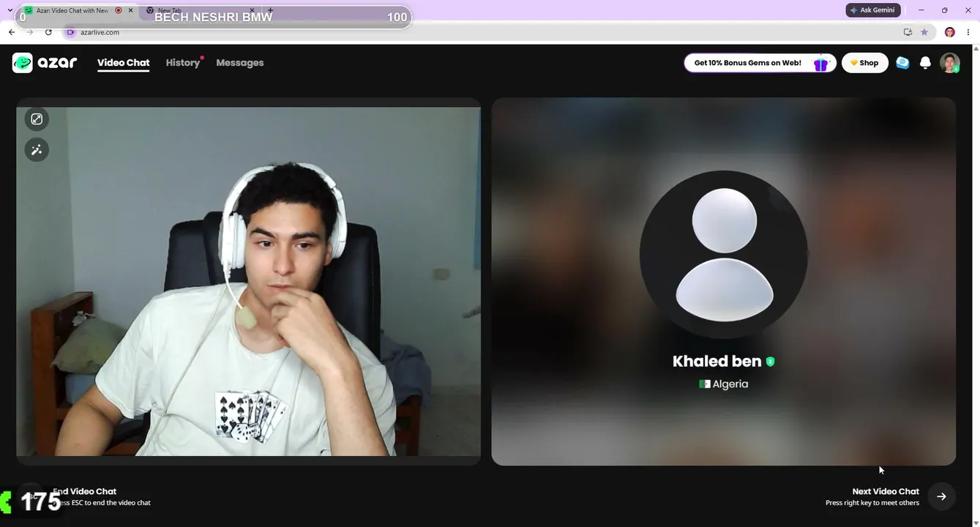Click Ask Gemini button
This screenshot has width=980, height=527.
point(872,10)
